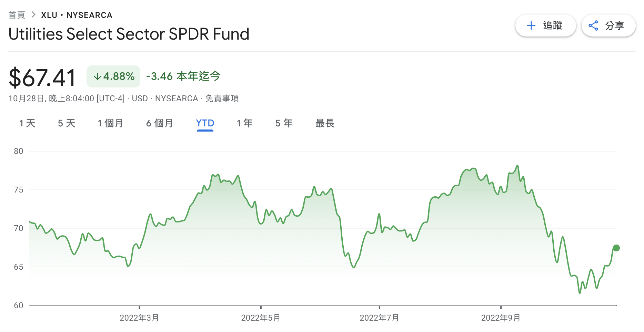This screenshot has width=644, height=332.
Task: Select the YTD range tab
Action: tap(205, 123)
